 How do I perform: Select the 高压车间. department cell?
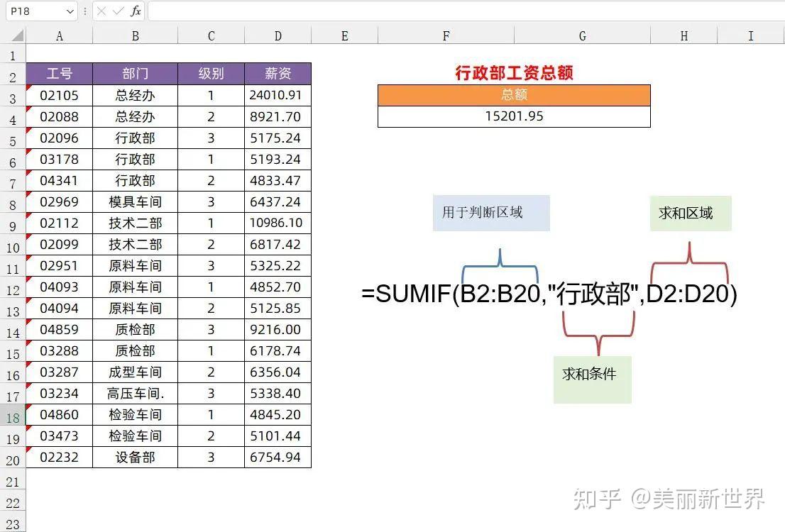(135, 394)
